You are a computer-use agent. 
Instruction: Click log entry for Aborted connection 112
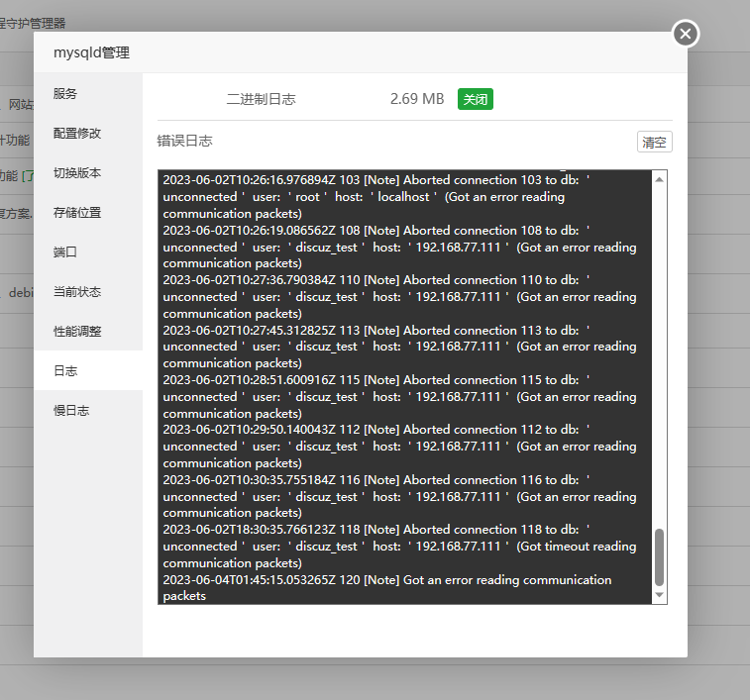[x=400, y=447]
